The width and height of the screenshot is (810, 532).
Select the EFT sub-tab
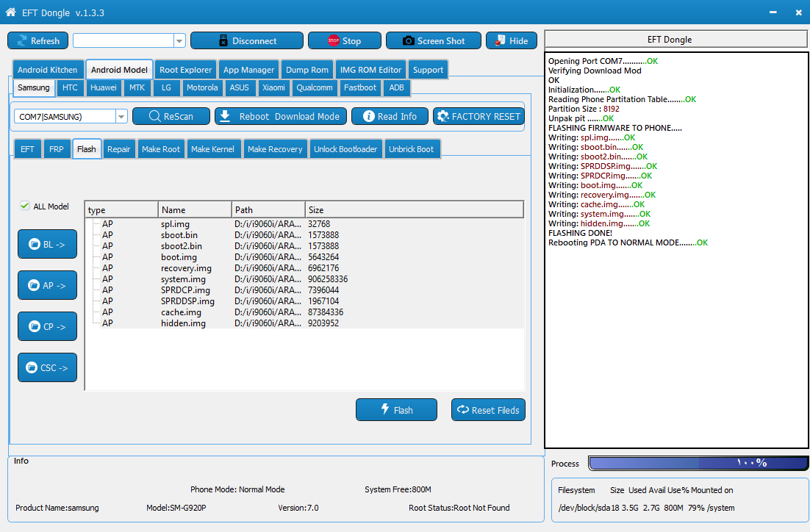[x=27, y=149]
